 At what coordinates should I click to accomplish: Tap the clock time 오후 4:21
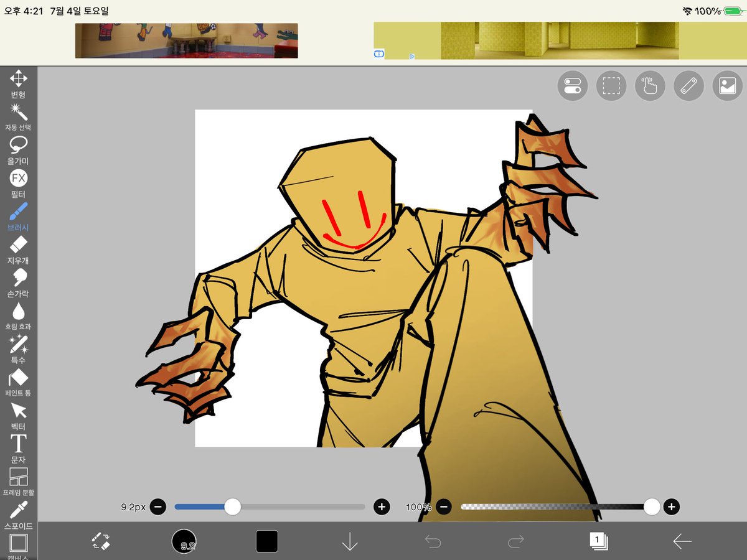click(x=24, y=11)
